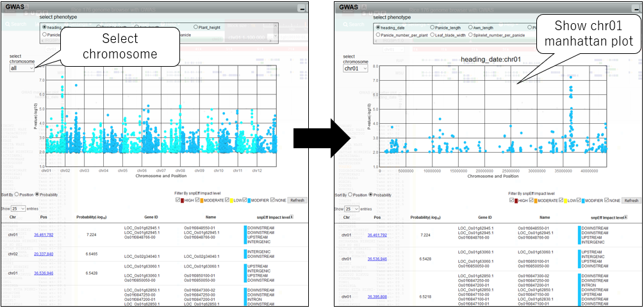Click snpEff Impact level sort icon, chr01 view

point(625,217)
